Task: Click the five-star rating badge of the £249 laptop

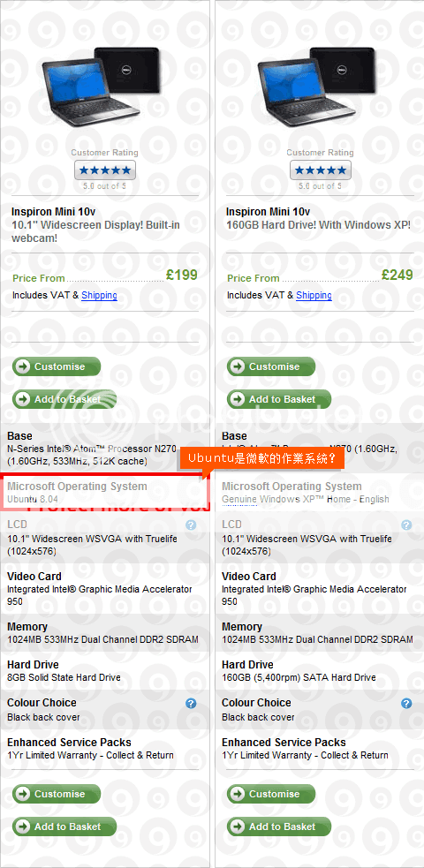Action: point(321,170)
